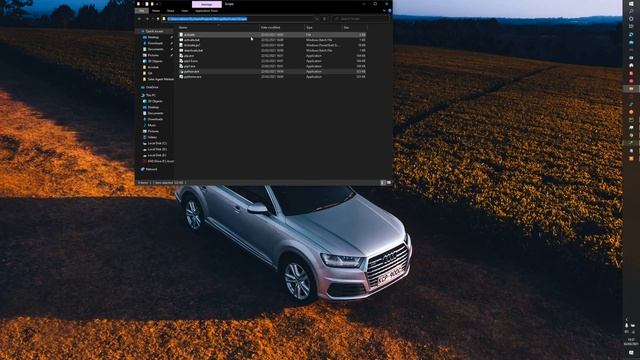Open Windows taskbar Search
Screen dimensions: 640x360
click(x=631, y=11)
